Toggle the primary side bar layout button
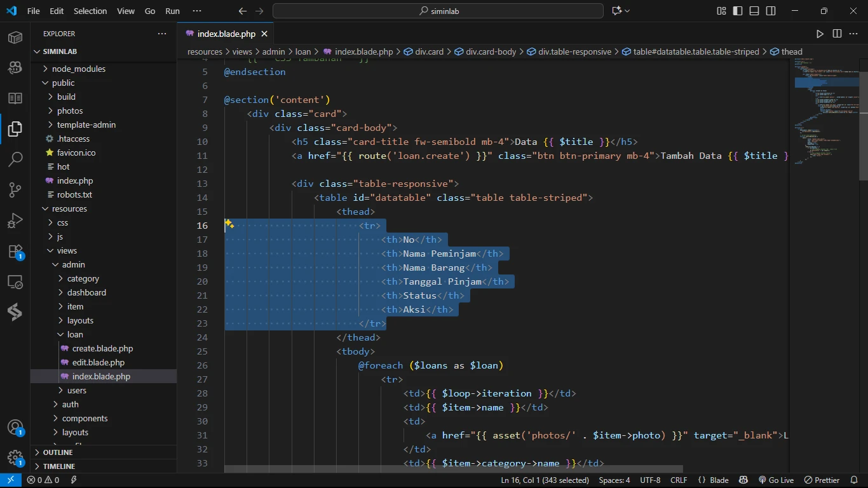The height and width of the screenshot is (488, 868). [x=738, y=11]
